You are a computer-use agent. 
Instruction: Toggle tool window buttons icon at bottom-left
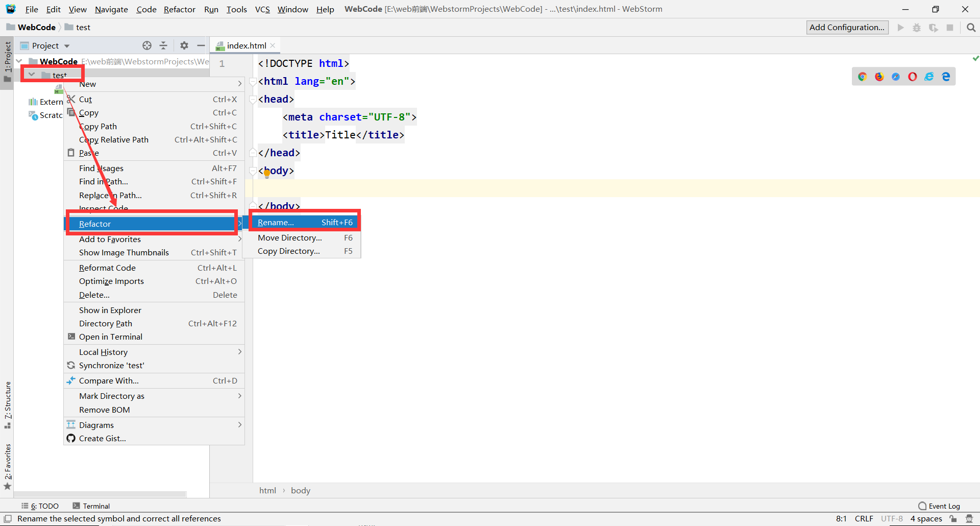pyautogui.click(x=8, y=519)
